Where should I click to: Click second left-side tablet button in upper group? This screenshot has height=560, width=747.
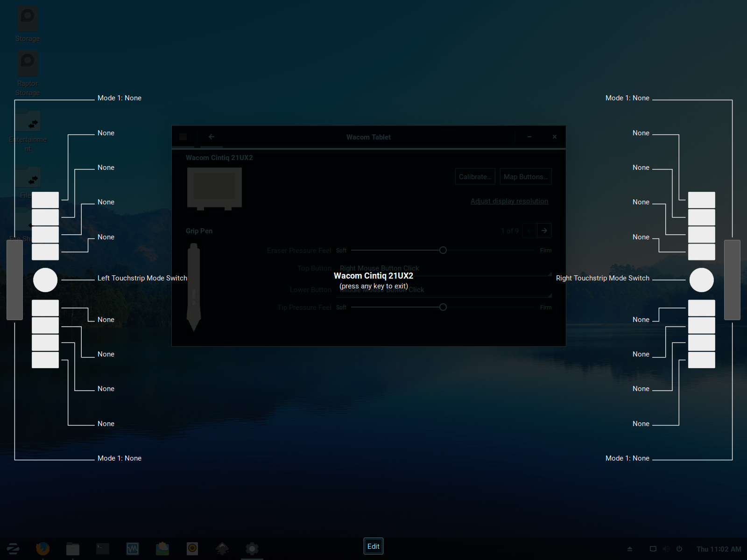(x=45, y=217)
